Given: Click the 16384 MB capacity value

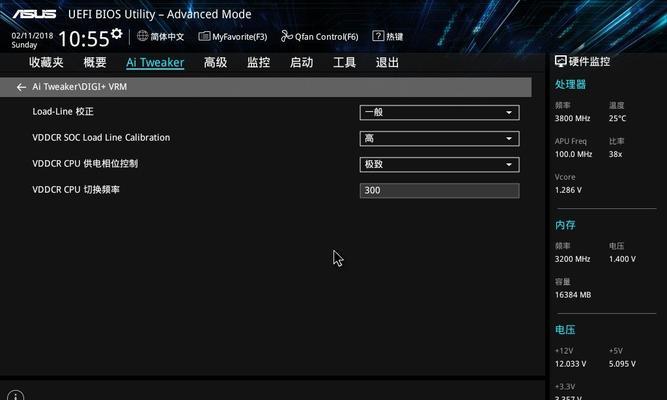Looking at the screenshot, I should click(x=573, y=294).
